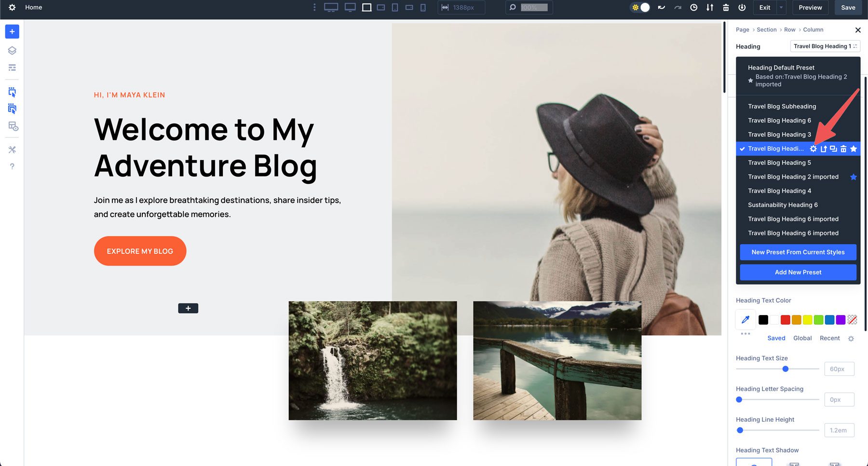Delete Travel Blog Heading 1 preset via trash icon
868x466 pixels.
tap(843, 149)
